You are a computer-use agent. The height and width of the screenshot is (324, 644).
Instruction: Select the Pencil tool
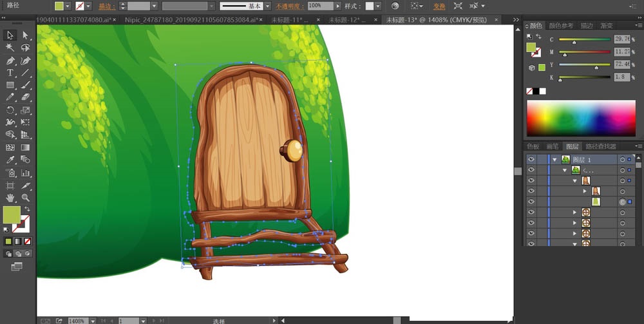pos(10,97)
